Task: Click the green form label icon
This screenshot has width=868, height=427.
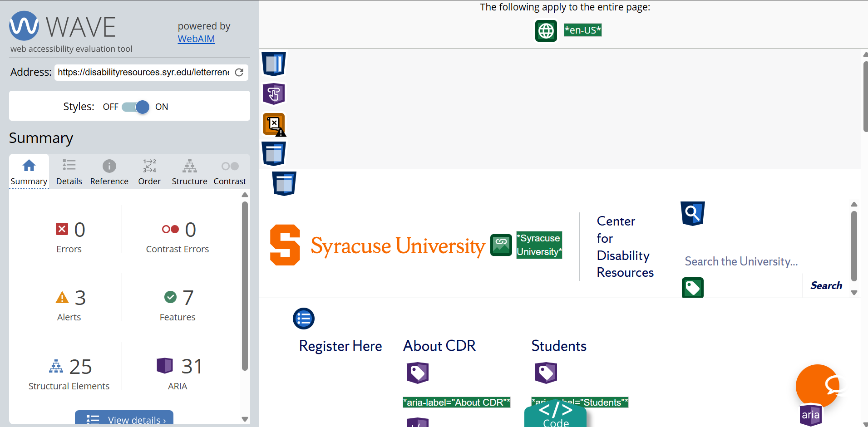Action: tap(693, 288)
